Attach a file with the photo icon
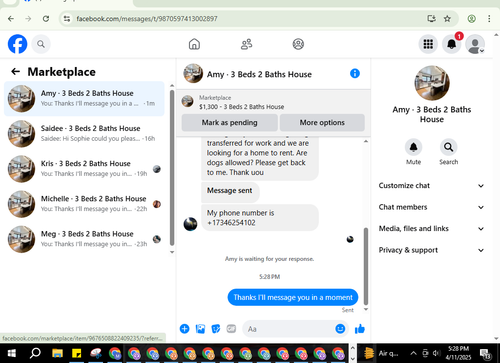 point(200,329)
